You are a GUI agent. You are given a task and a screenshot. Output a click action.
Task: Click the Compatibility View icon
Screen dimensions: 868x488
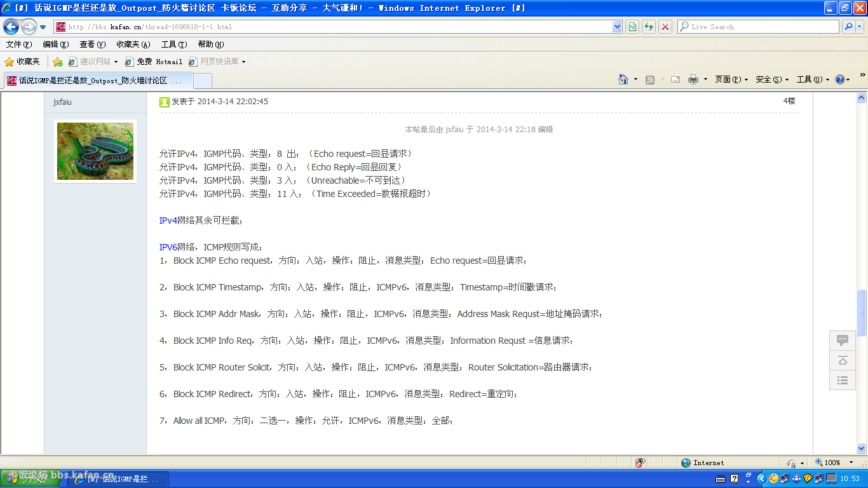[x=632, y=27]
